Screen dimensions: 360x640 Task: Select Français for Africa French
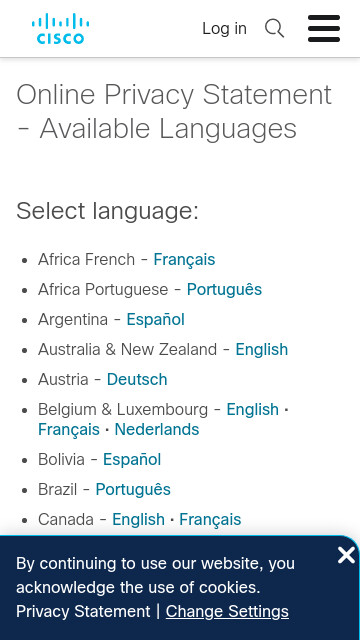[x=184, y=260]
